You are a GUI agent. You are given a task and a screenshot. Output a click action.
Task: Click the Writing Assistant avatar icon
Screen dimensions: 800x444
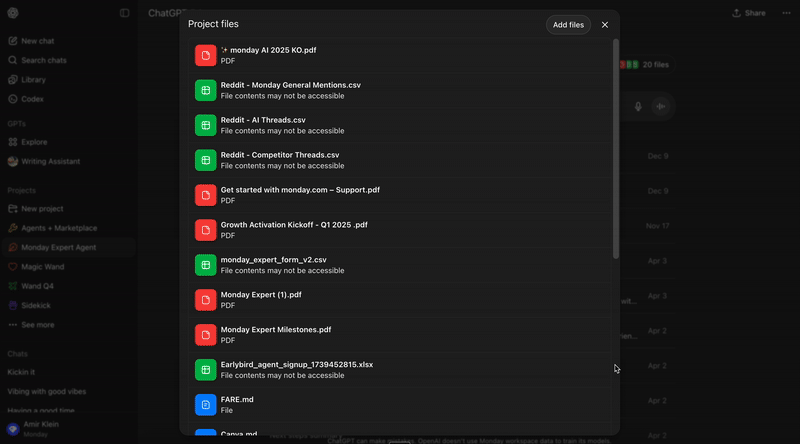point(13,161)
